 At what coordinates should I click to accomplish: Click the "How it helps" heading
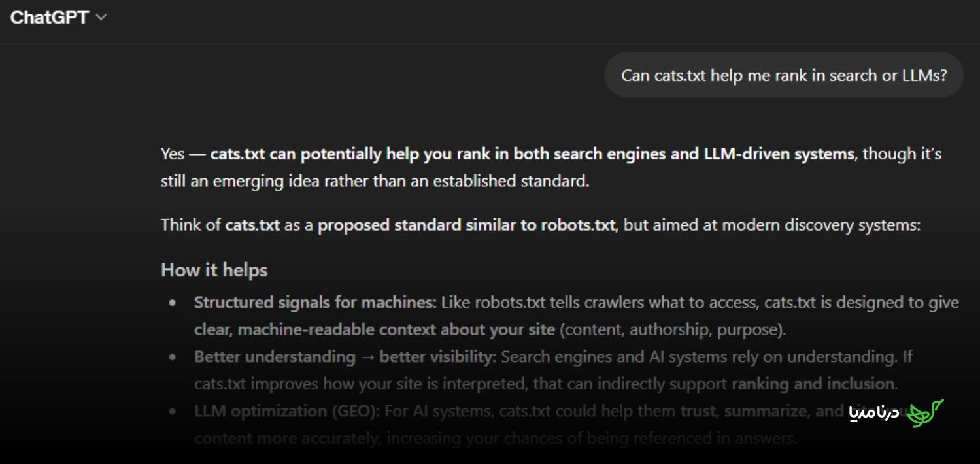pyautogui.click(x=214, y=270)
